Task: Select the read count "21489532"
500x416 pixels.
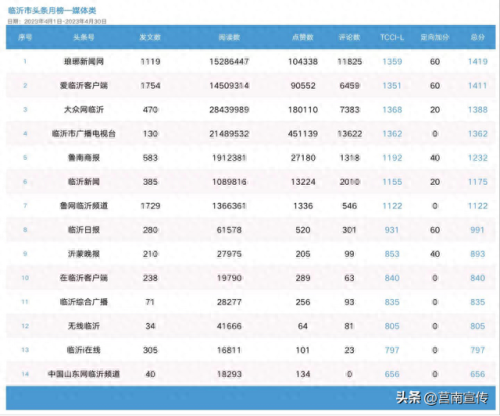Action: [x=229, y=134]
